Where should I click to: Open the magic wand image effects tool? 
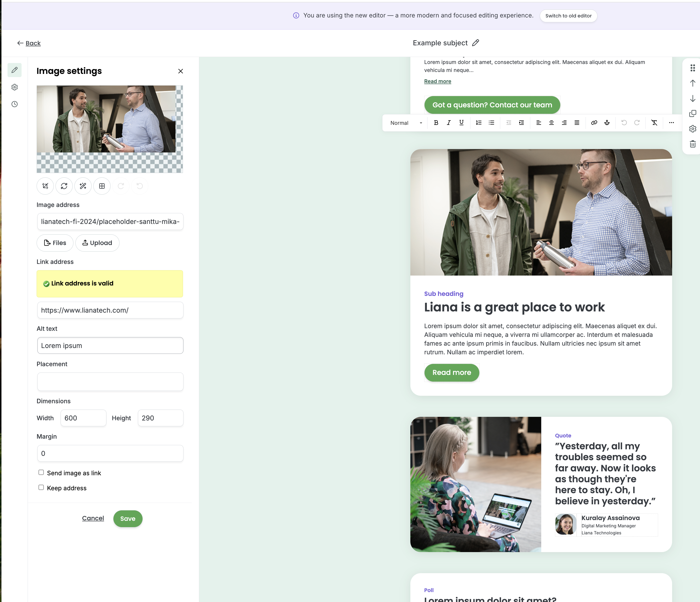pyautogui.click(x=83, y=186)
